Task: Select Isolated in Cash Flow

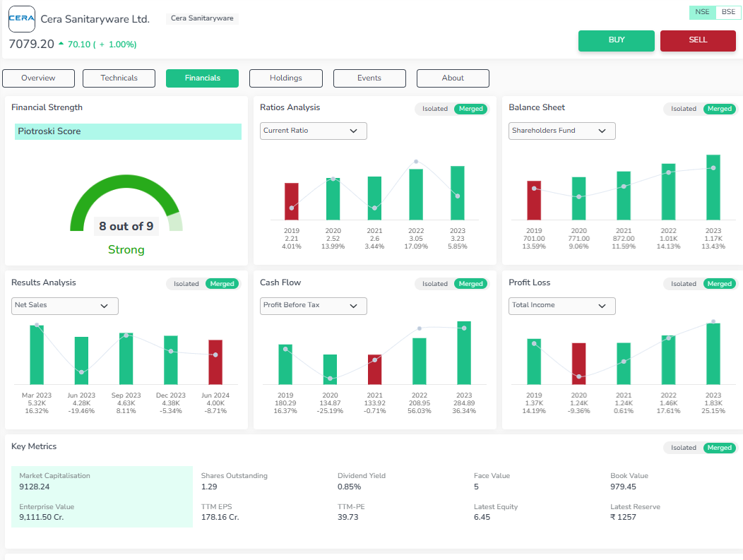Action: (435, 284)
